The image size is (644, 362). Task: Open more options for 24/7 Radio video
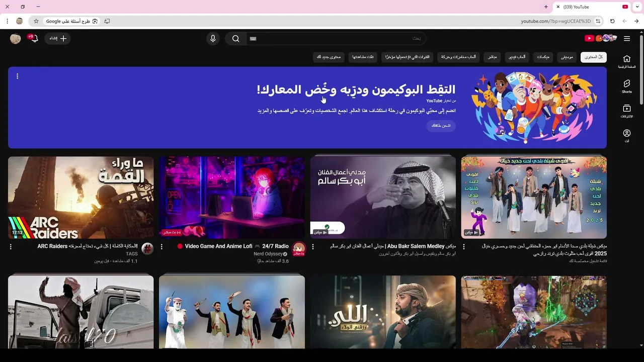[x=162, y=247]
